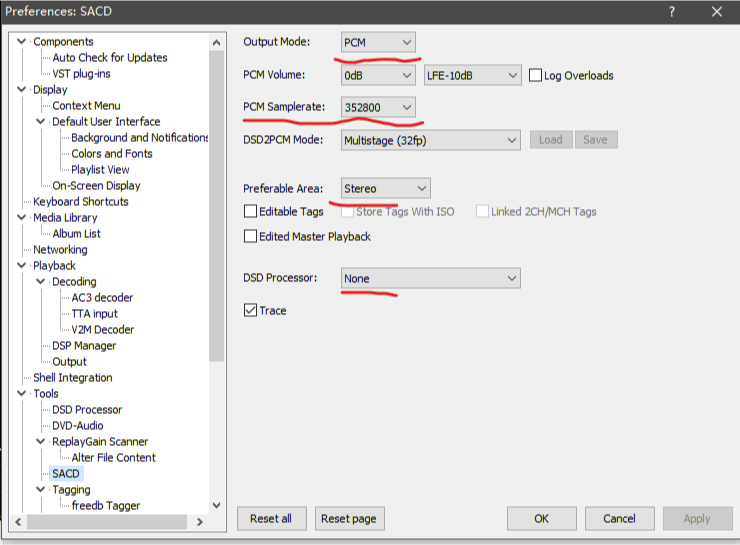Uncheck the Trace checkbox
The image size is (740, 545).
pos(251,311)
